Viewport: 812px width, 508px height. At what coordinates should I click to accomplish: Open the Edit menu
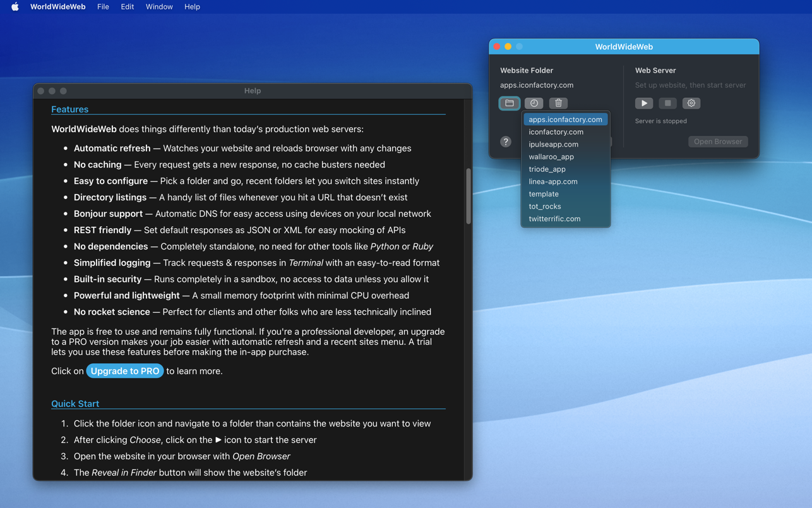click(x=127, y=7)
